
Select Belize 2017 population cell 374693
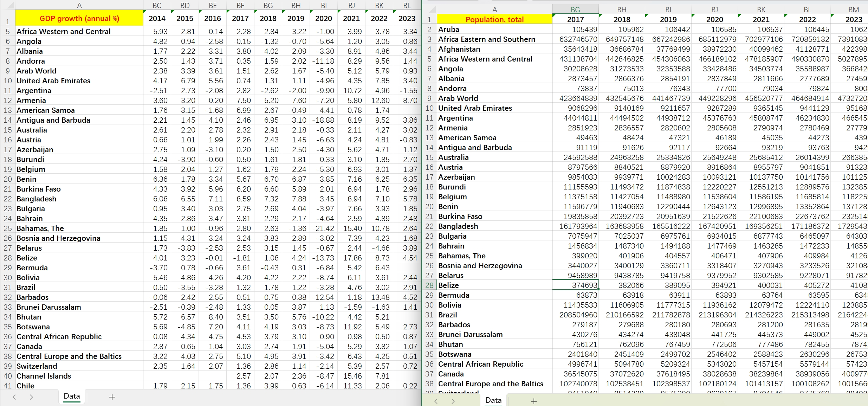(x=575, y=285)
